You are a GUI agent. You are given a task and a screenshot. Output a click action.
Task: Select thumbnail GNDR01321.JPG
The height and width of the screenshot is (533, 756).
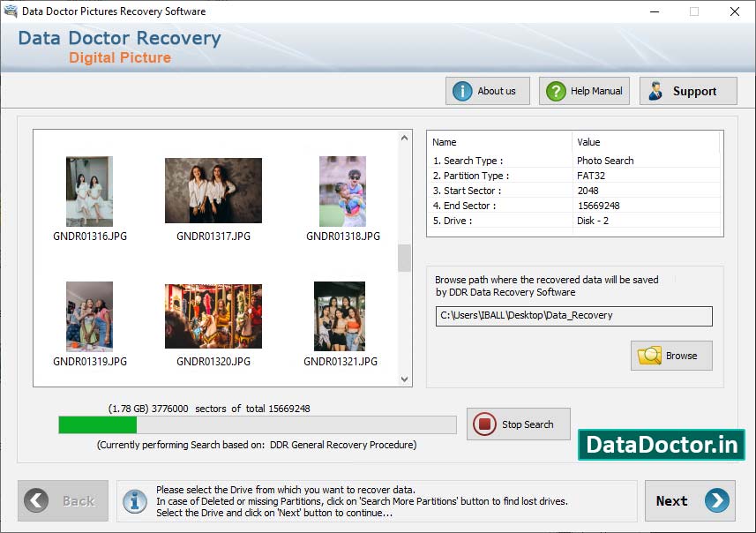coord(340,317)
